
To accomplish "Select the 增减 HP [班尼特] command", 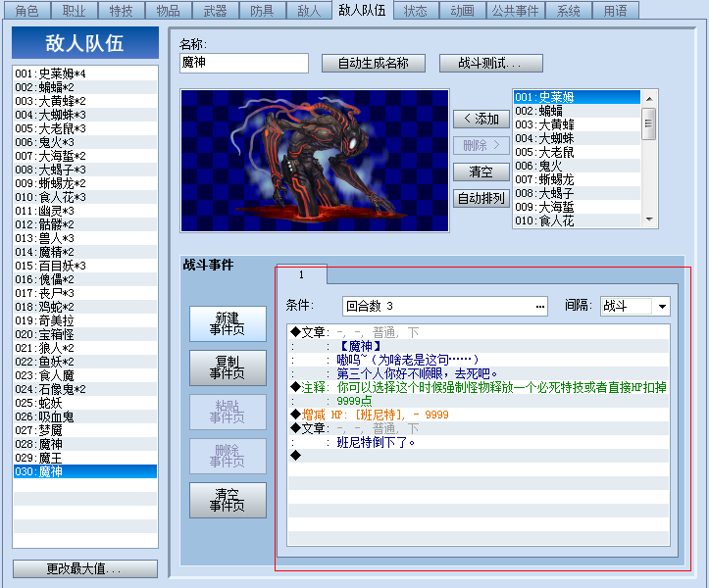I will [479, 415].
